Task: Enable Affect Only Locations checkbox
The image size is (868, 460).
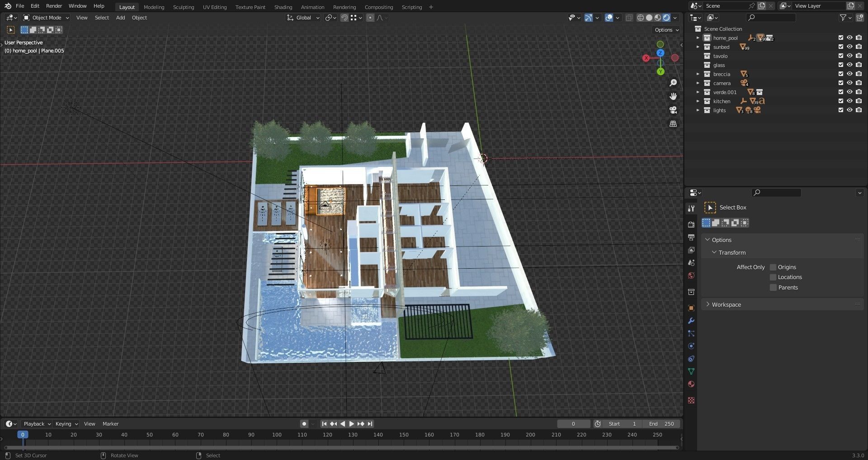Action: click(x=773, y=277)
